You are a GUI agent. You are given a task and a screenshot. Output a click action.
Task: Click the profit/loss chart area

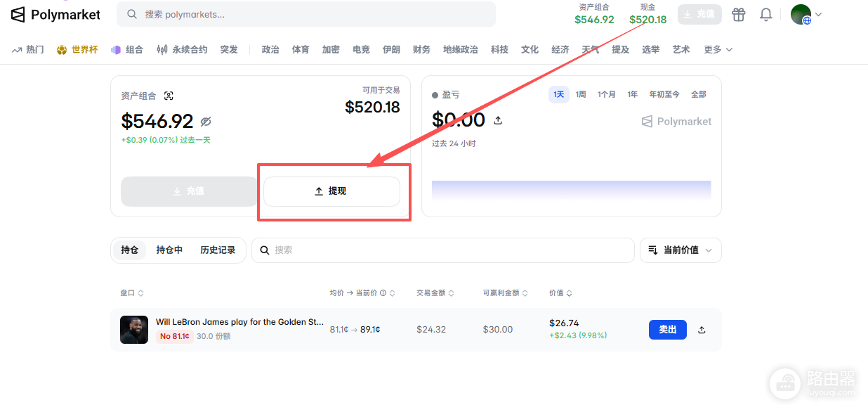coord(571,191)
